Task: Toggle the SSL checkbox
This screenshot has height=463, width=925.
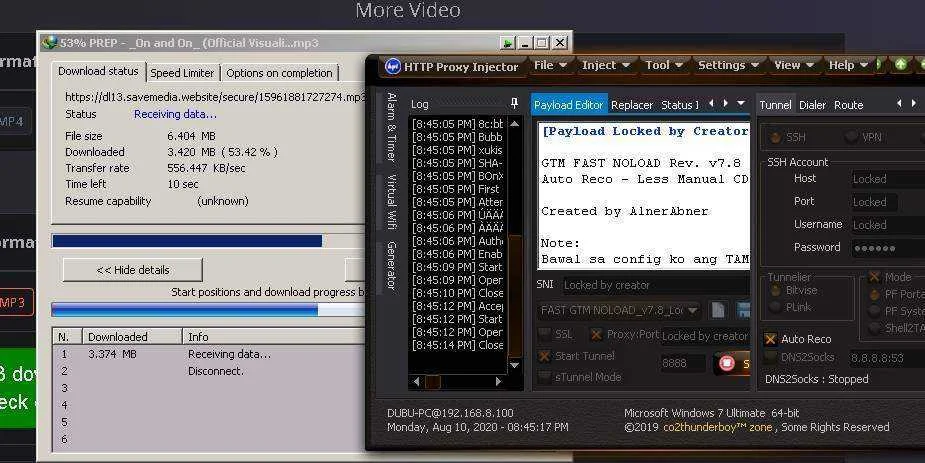Action: 544,334
